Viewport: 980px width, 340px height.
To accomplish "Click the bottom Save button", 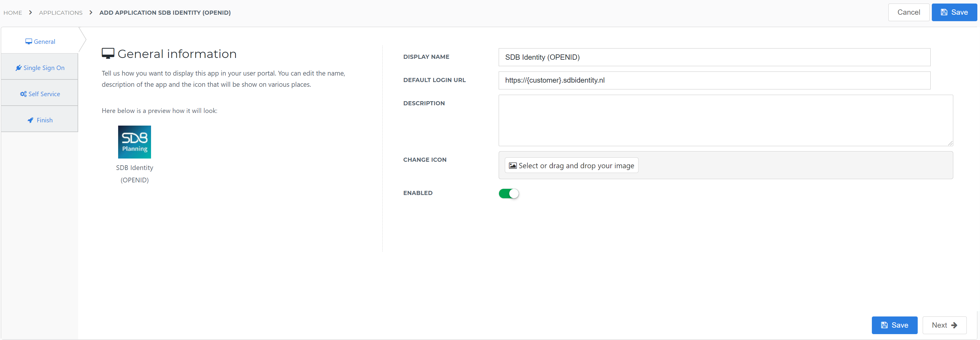I will point(894,325).
